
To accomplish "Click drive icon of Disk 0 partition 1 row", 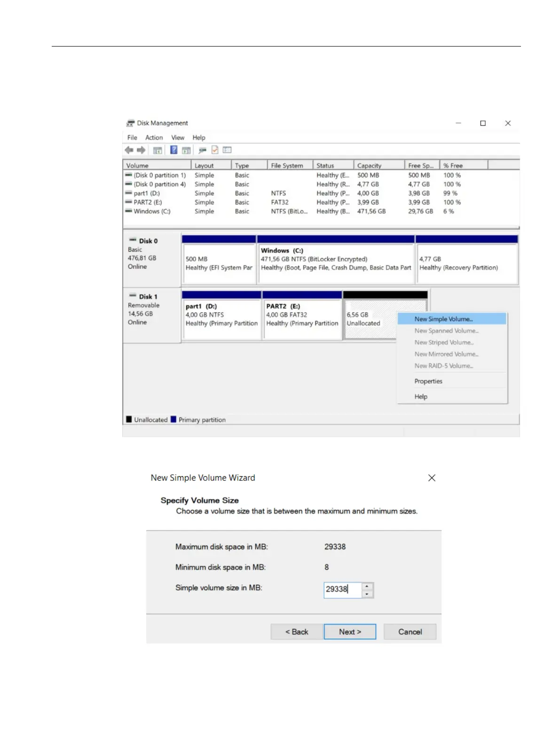I will [128, 175].
